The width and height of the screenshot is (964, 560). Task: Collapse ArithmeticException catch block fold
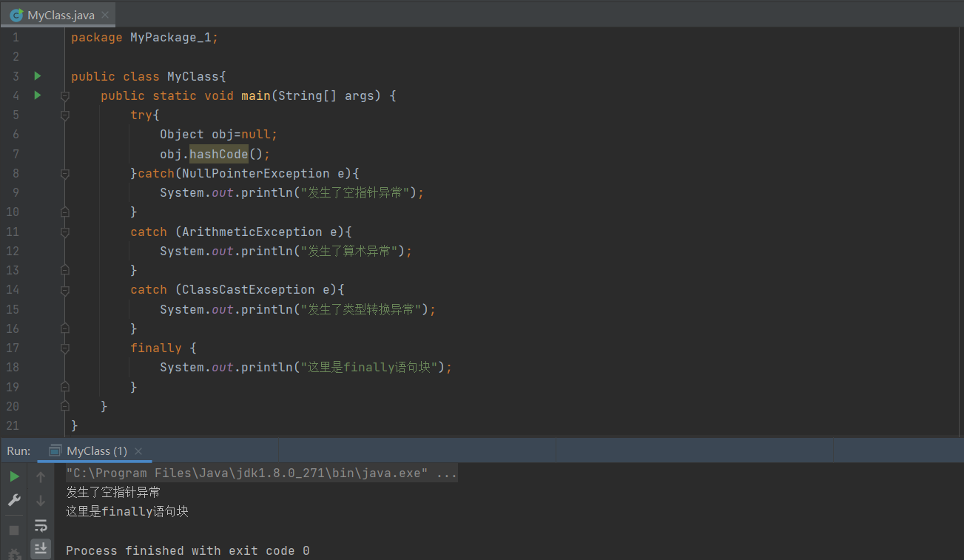click(x=65, y=232)
